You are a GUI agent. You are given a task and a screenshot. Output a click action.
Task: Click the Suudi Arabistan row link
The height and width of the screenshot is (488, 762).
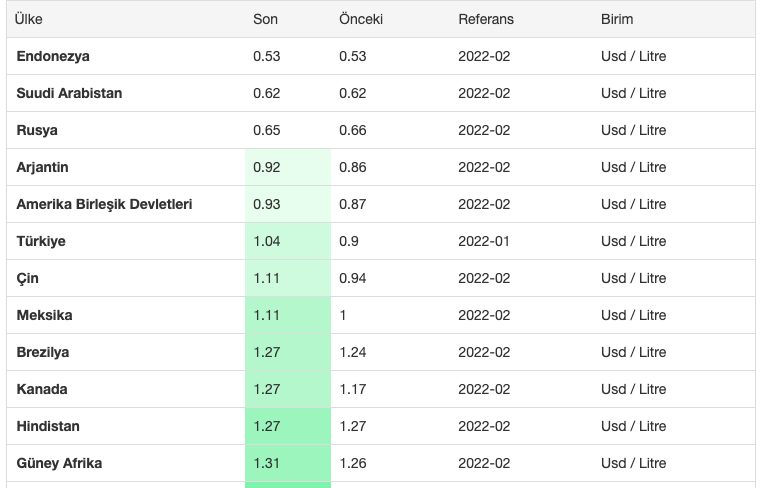69,93
